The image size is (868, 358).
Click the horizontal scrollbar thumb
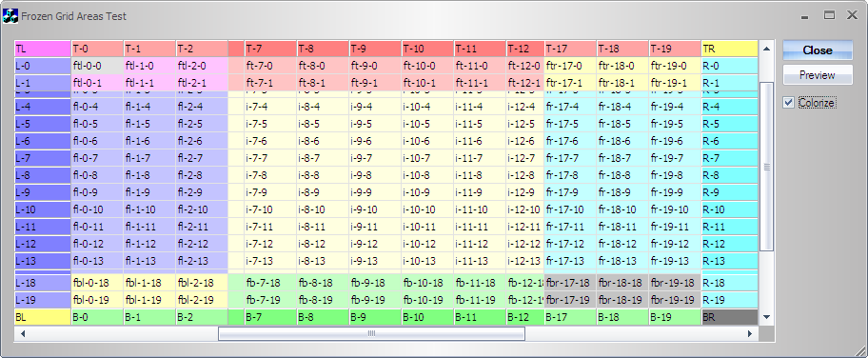tap(371, 333)
